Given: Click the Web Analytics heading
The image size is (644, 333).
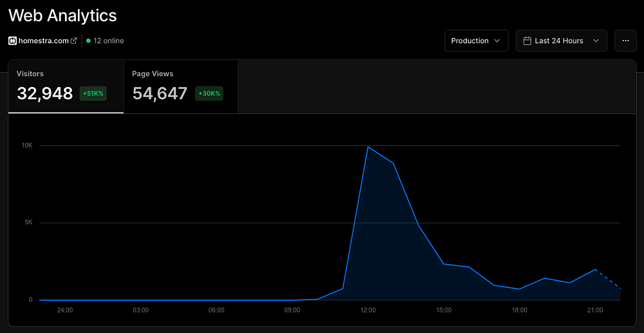Looking at the screenshot, I should [x=62, y=15].
